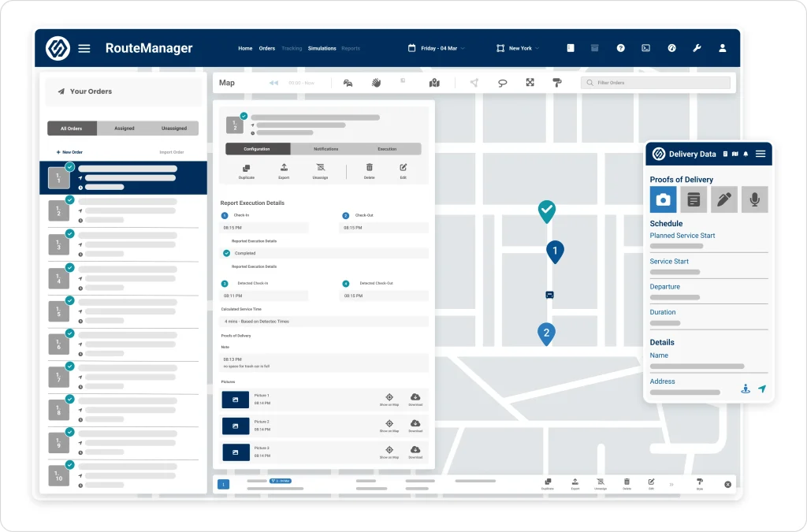807x532 pixels.
Task: Unassign the order via the Unassign icon
Action: (x=322, y=170)
